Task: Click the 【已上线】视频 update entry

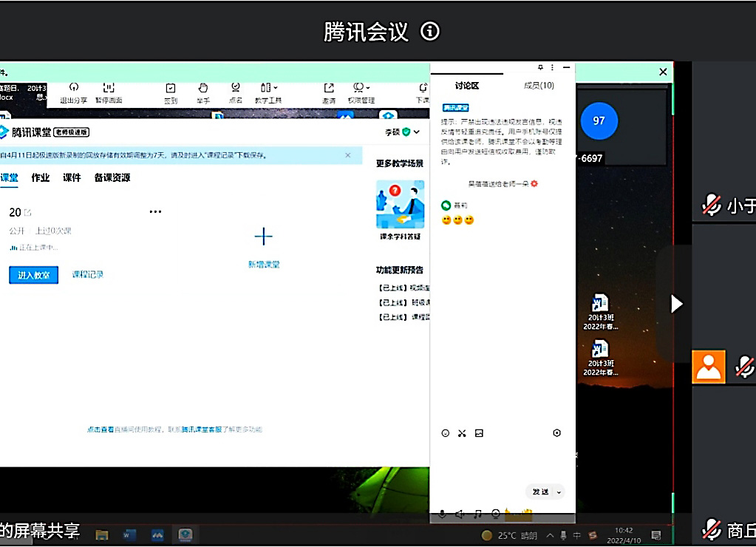Action: (403, 288)
